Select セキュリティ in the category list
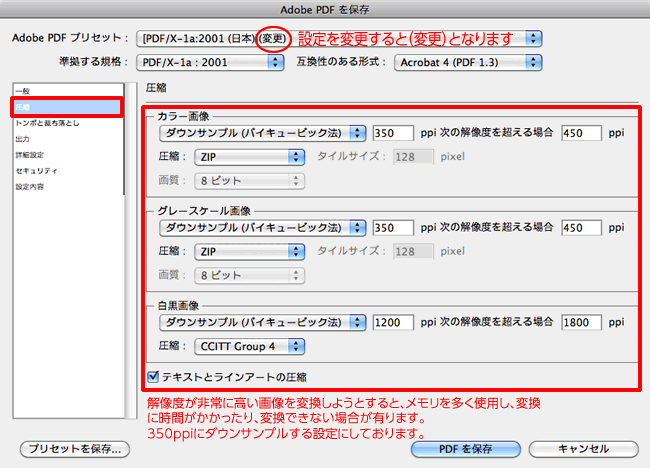 (x=68, y=171)
